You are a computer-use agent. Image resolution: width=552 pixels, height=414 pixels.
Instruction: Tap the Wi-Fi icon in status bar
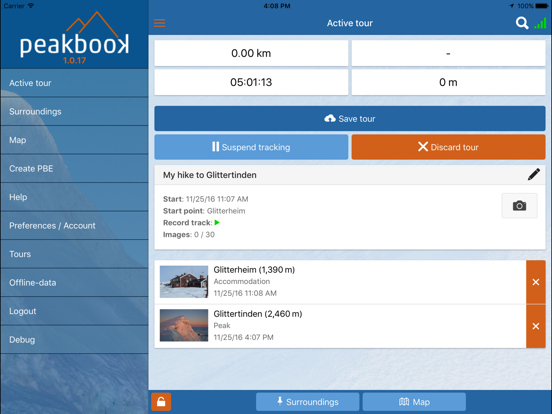point(31,6)
